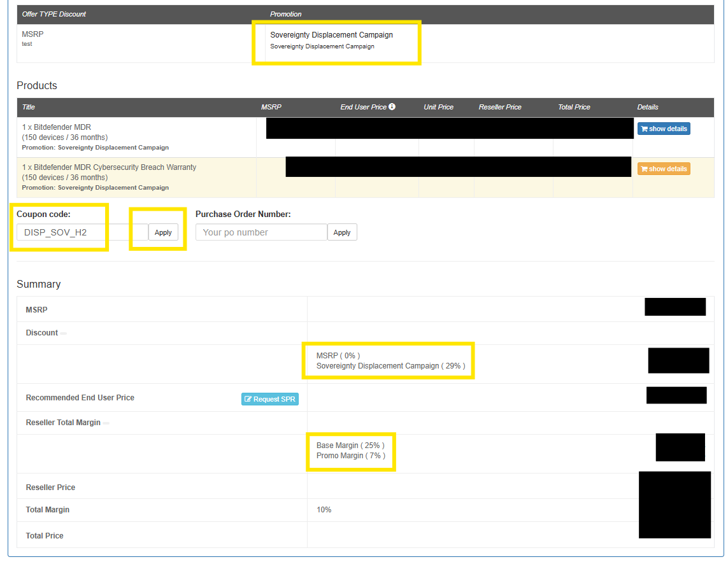This screenshot has width=728, height=562.
Task: Show details for Cybersecurity Breach Warranty row
Action: (x=664, y=169)
